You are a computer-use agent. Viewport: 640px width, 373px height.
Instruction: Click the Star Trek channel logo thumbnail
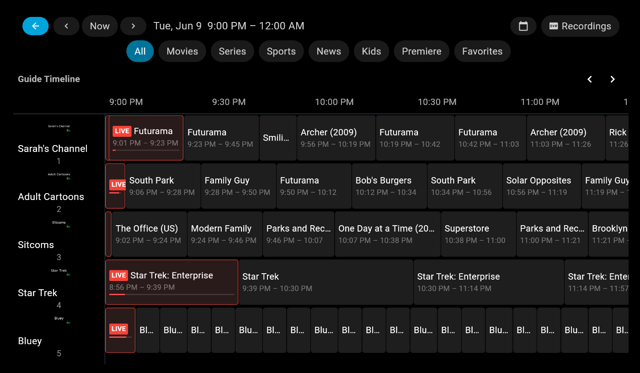click(59, 272)
